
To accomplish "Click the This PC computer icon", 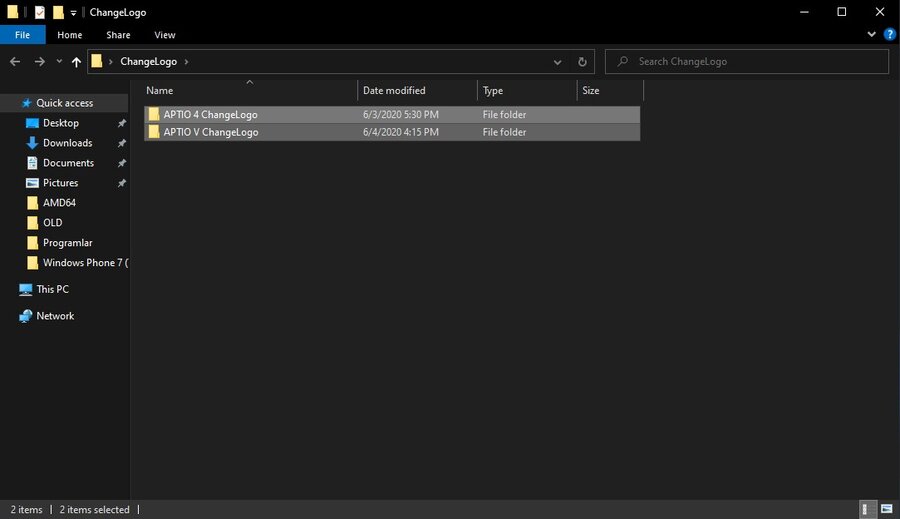I will (25, 289).
